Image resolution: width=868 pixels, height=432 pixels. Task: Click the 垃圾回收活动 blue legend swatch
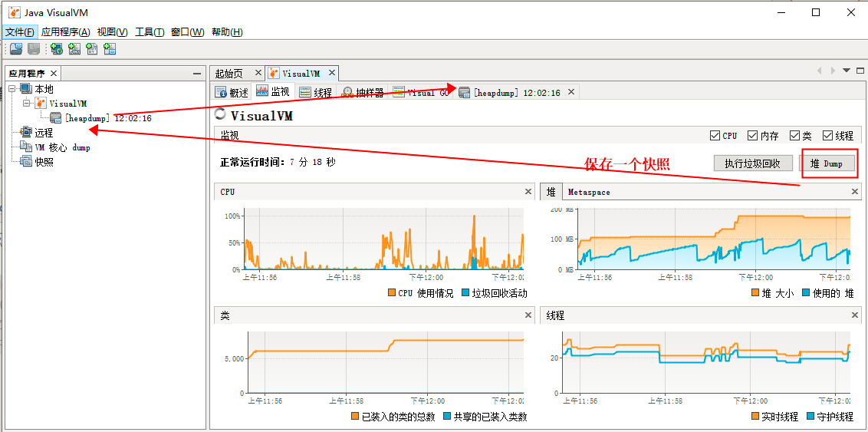point(465,293)
